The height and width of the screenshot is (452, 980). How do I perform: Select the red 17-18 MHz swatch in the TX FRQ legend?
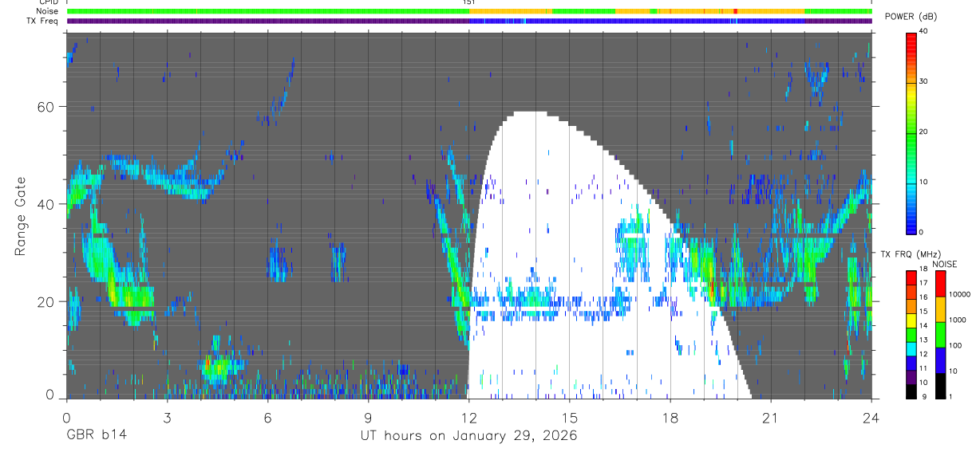[912, 277]
